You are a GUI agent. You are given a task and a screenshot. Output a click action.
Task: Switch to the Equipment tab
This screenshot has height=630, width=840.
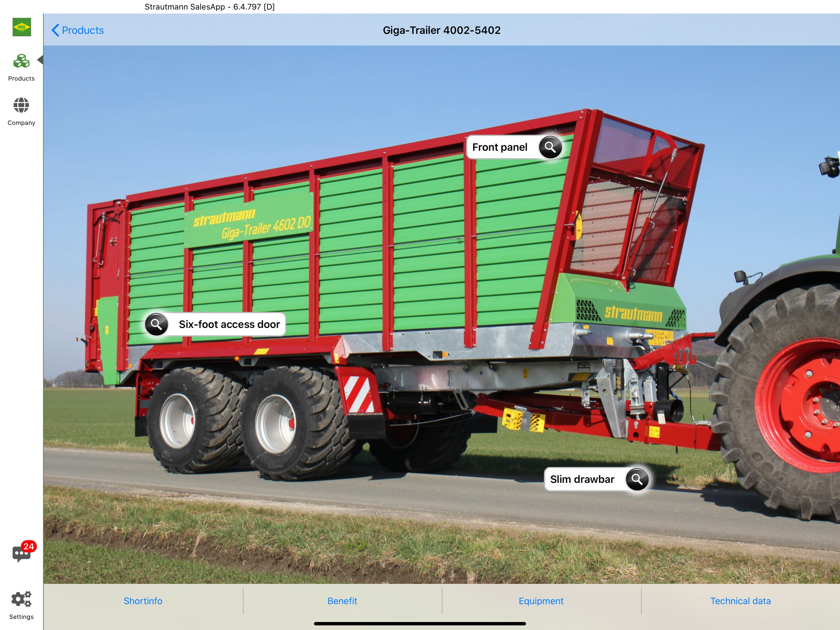click(541, 601)
